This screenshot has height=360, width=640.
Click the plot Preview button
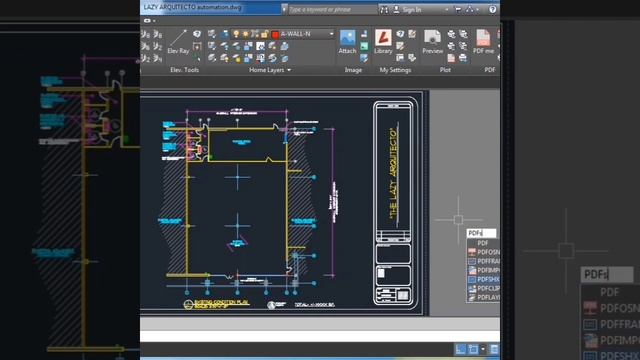click(x=433, y=42)
